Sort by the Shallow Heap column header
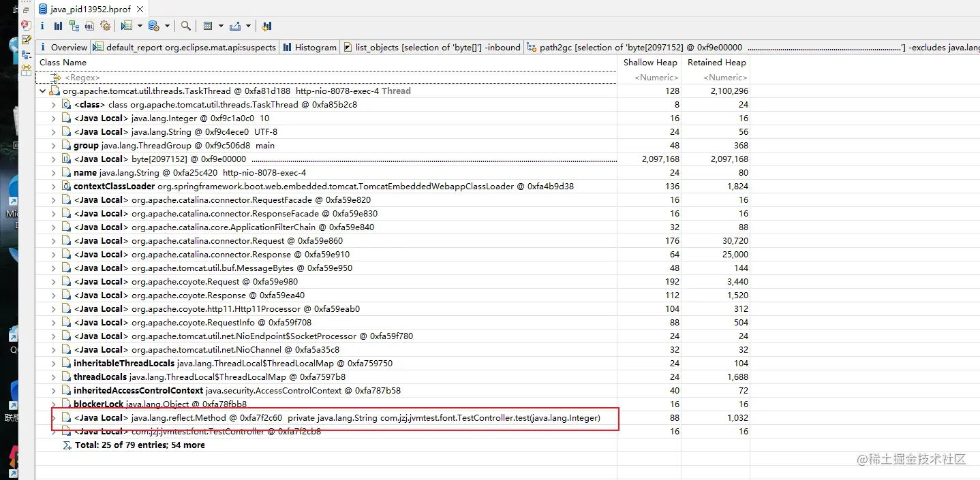 [x=650, y=62]
